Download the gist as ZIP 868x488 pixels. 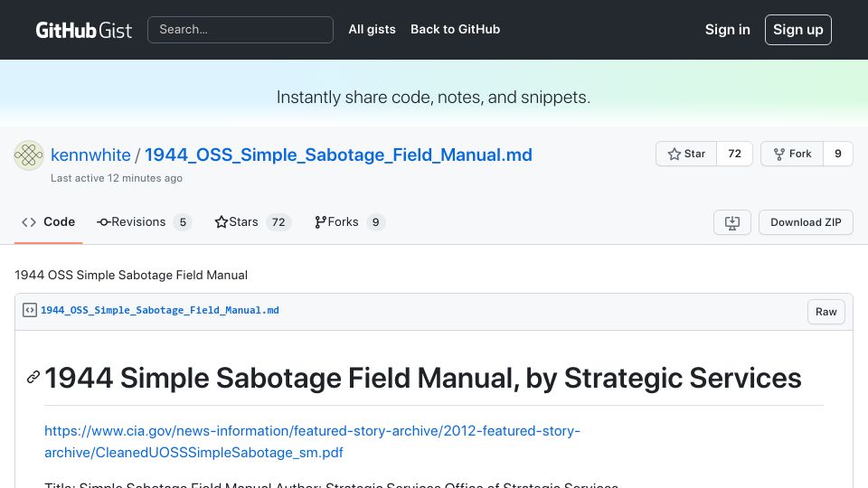tap(806, 222)
